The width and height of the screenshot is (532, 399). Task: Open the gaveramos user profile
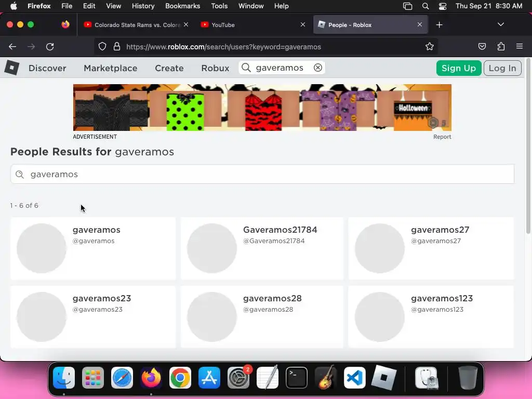[x=93, y=248]
